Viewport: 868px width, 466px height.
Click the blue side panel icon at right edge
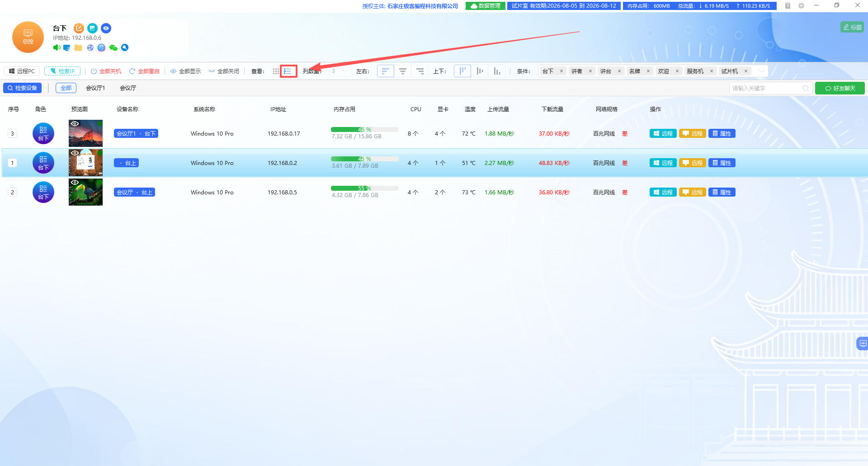point(863,344)
